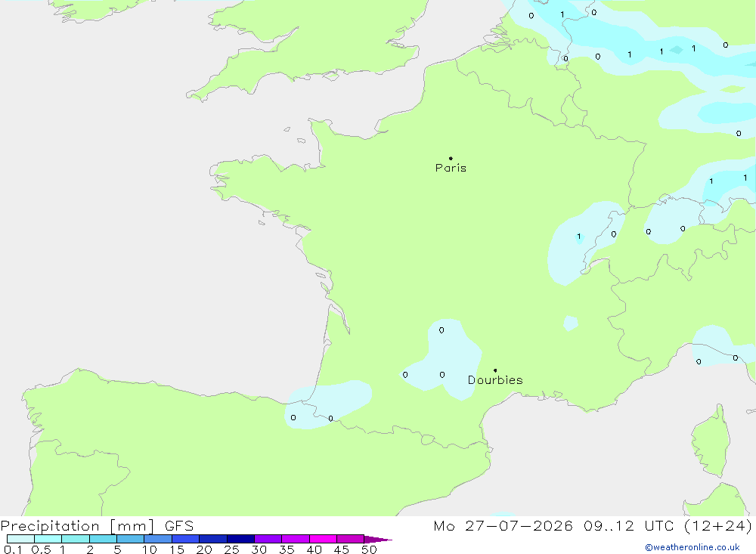Click the legend value '25'

click(231, 549)
